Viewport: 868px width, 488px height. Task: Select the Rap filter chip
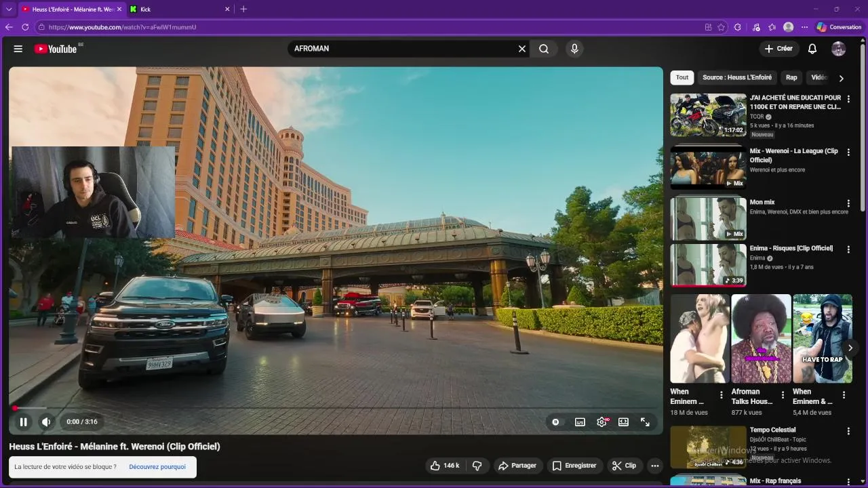coord(791,77)
